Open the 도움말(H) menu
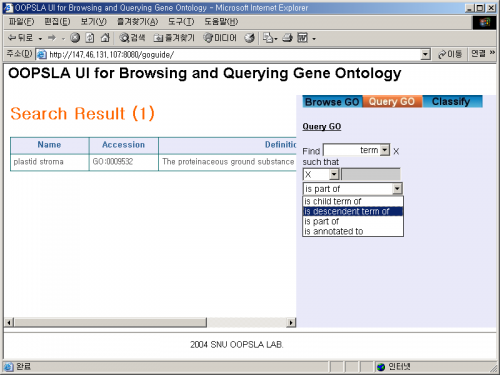 (221, 22)
